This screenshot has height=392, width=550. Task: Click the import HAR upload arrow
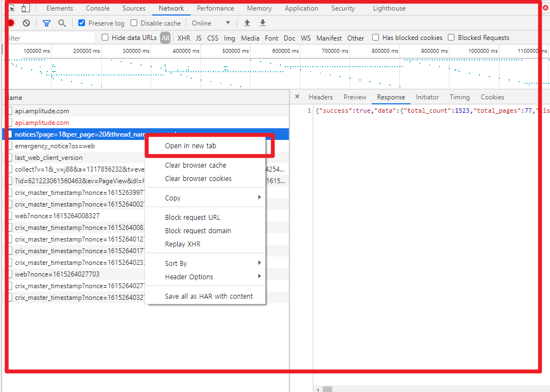[x=247, y=23]
